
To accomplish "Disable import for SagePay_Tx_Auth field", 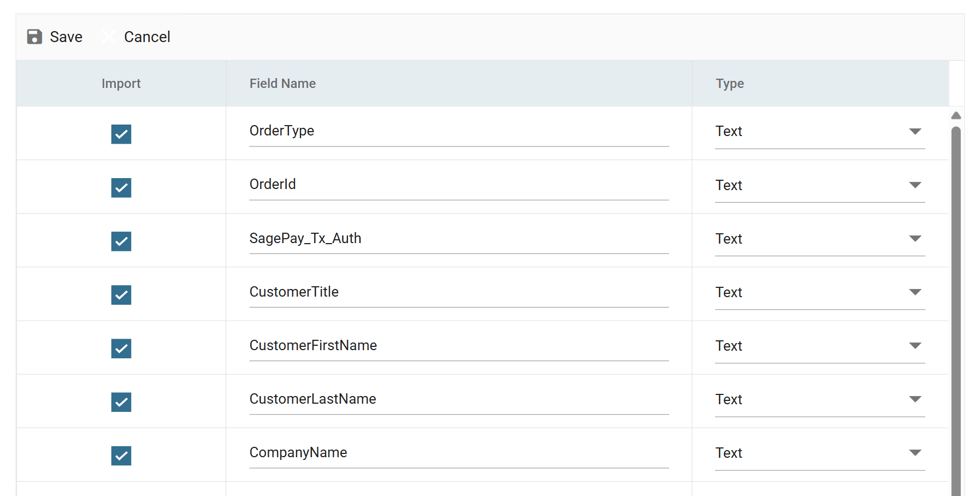I will (x=121, y=241).
